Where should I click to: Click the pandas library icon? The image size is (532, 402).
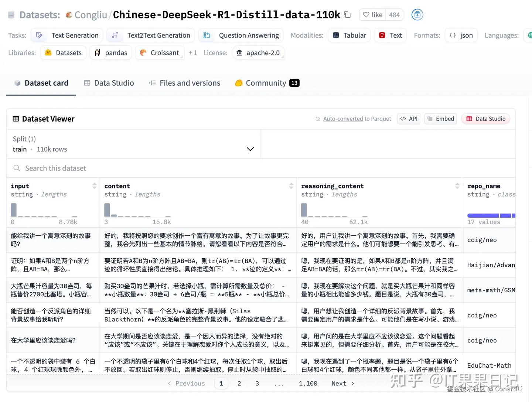point(97,52)
